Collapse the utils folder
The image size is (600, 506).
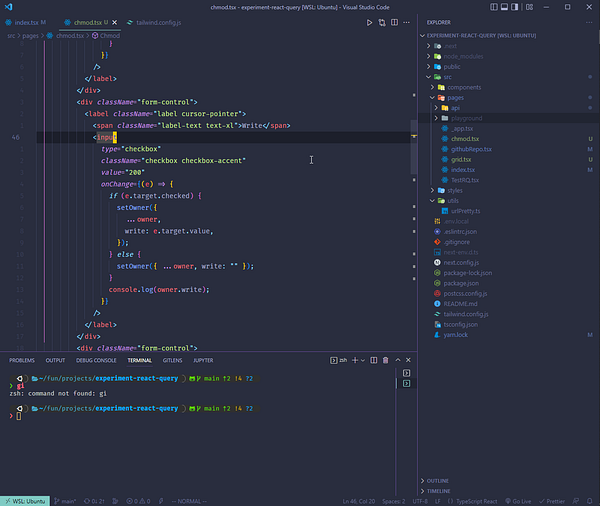coord(432,201)
